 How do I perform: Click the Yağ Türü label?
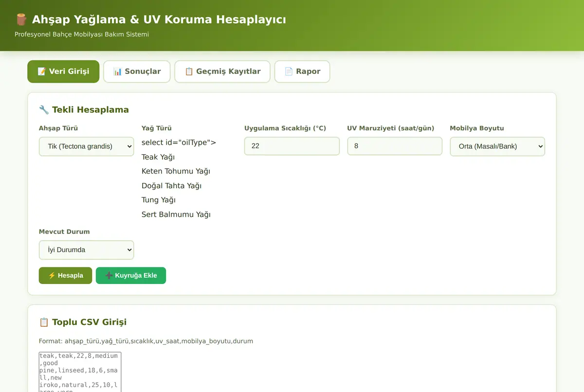pyautogui.click(x=157, y=128)
